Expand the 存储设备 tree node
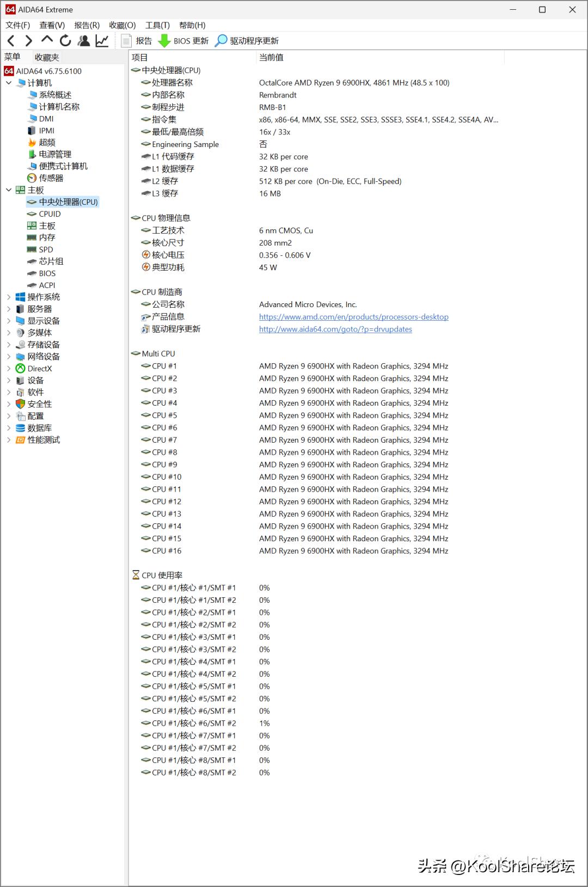This screenshot has width=588, height=887. 9,345
